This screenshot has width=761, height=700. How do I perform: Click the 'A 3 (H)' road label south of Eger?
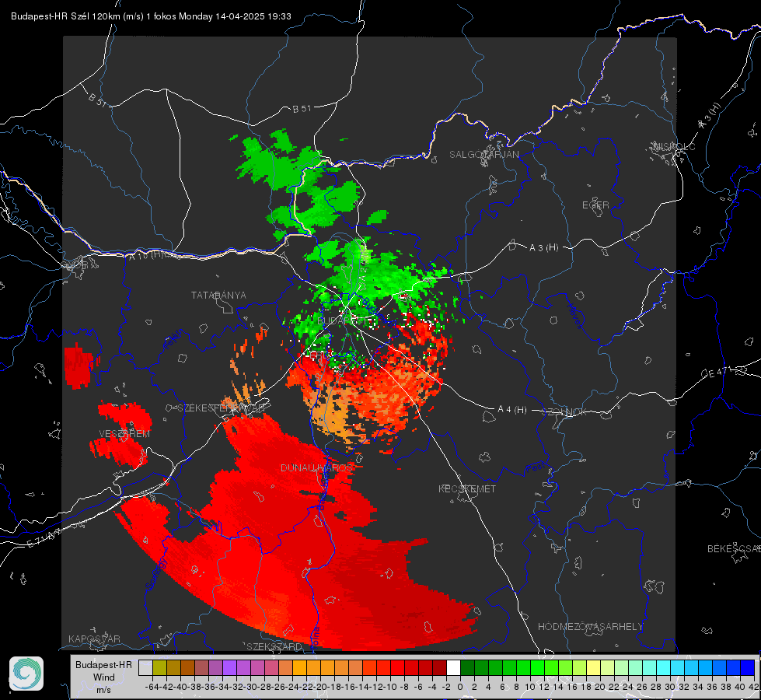point(543,248)
